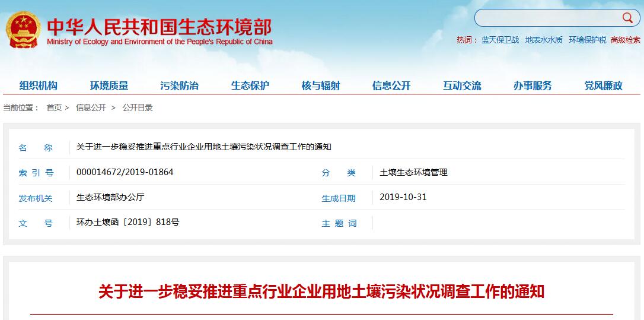Screen dimensions: 644x320
Task: Click 首页 in the breadcrumb
Action: point(54,107)
